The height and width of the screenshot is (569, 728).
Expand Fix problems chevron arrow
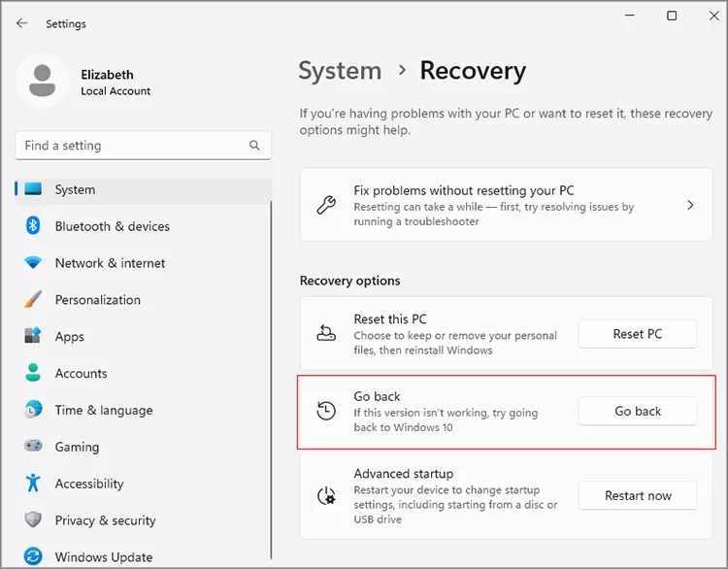pyautogui.click(x=690, y=205)
